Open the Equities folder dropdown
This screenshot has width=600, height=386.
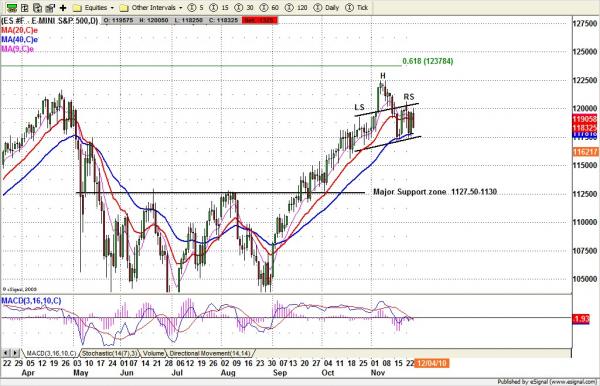[x=93, y=8]
